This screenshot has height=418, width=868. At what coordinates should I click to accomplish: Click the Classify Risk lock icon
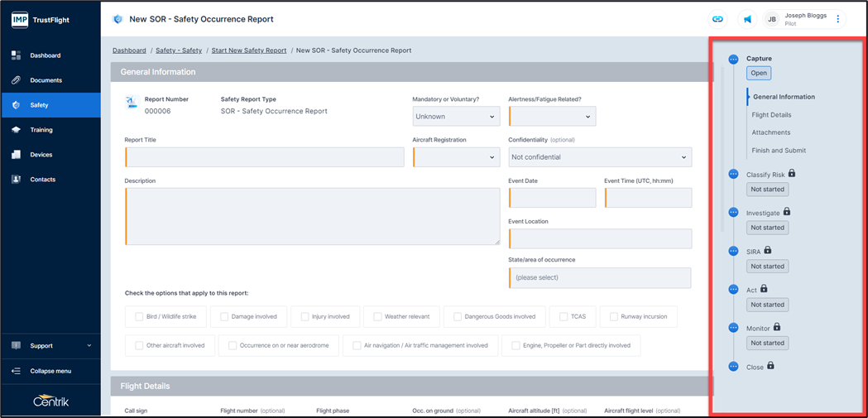pos(792,174)
